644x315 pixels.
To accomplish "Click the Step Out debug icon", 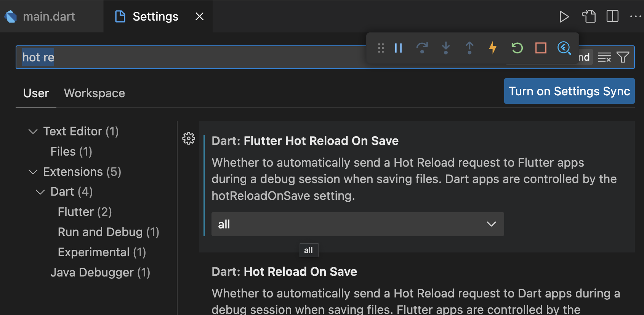I will [469, 48].
